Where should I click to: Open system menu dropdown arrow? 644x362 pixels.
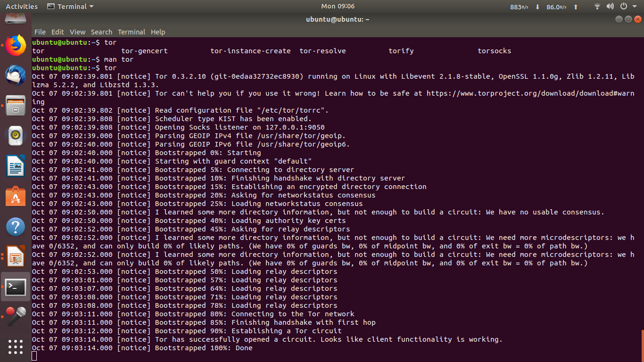coord(634,7)
